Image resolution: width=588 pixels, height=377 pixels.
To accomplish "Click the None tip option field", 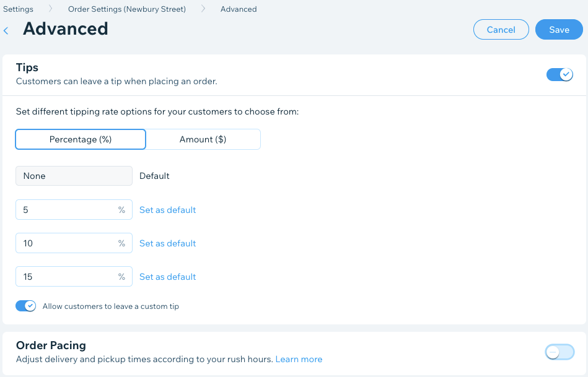I will click(x=74, y=176).
